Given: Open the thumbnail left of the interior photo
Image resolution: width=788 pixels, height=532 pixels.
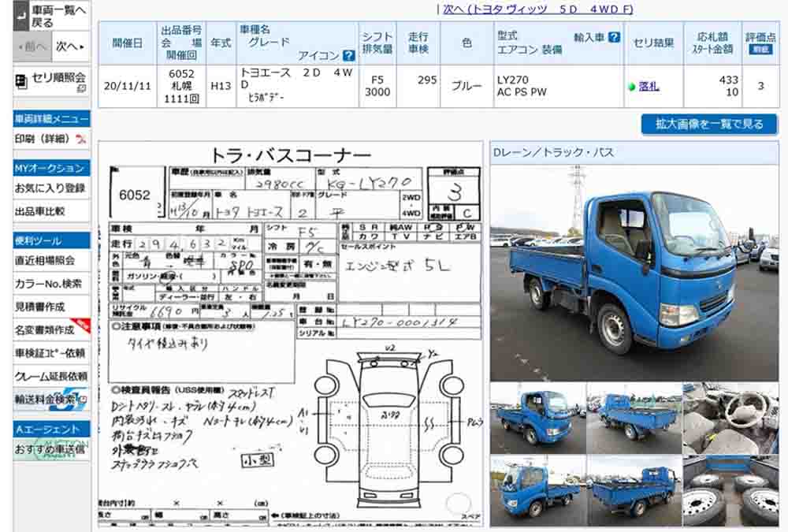Looking at the screenshot, I should pos(634,419).
